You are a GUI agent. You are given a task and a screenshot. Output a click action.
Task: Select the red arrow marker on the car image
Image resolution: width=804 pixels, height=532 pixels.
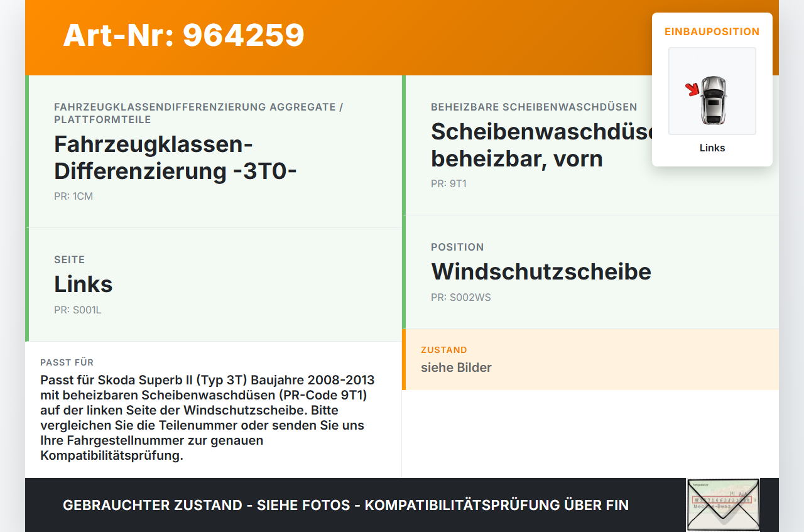click(x=692, y=89)
